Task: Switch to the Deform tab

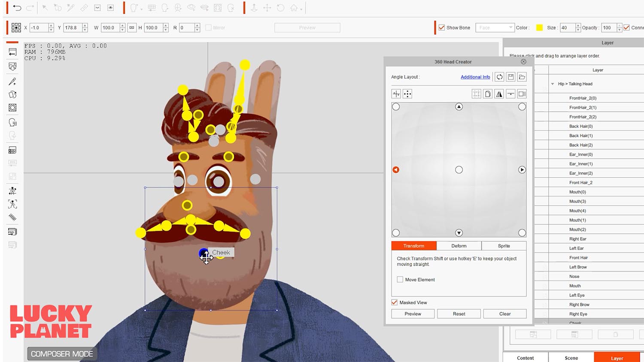Action: pyautogui.click(x=459, y=246)
